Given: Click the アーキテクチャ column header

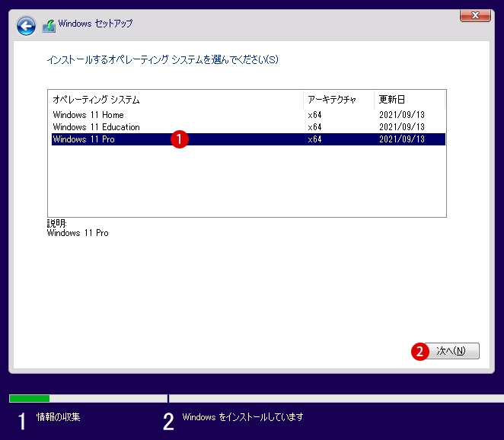Looking at the screenshot, I should click(x=339, y=100).
